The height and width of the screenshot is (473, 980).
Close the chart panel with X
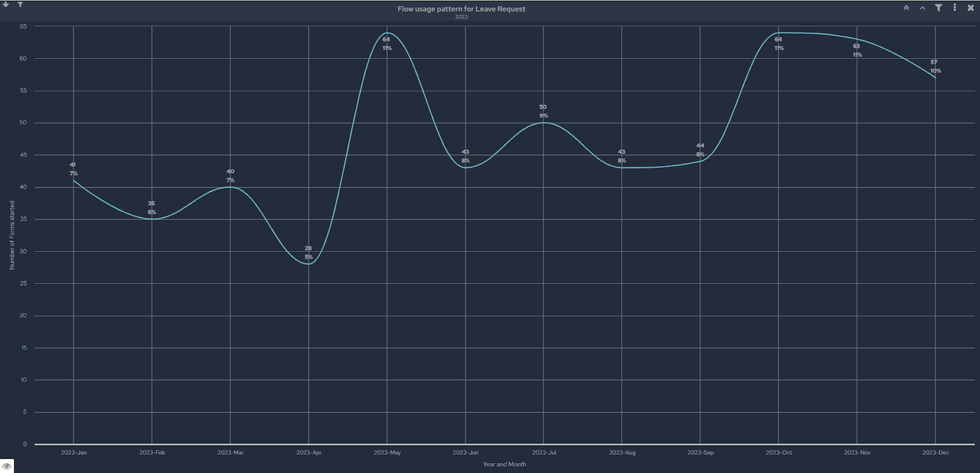pyautogui.click(x=971, y=8)
